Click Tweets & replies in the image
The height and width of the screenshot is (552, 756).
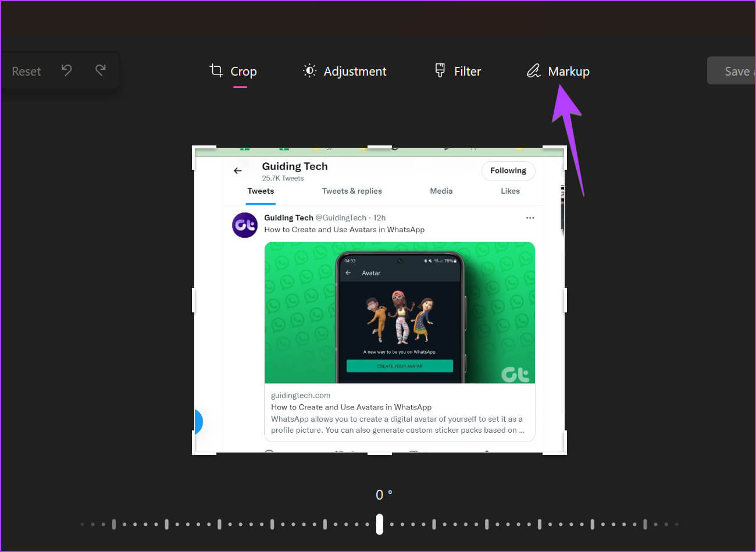pyautogui.click(x=352, y=191)
